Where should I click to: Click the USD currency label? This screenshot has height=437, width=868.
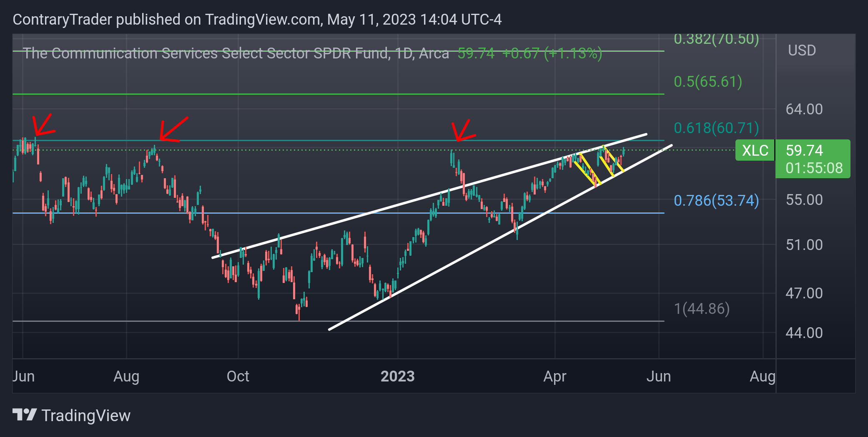click(802, 51)
